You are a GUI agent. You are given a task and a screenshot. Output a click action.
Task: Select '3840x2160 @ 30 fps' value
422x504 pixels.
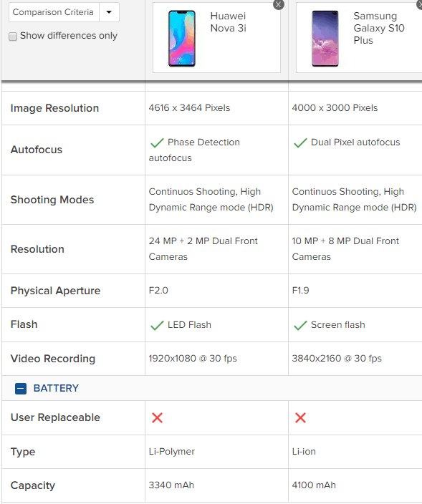pos(337,359)
